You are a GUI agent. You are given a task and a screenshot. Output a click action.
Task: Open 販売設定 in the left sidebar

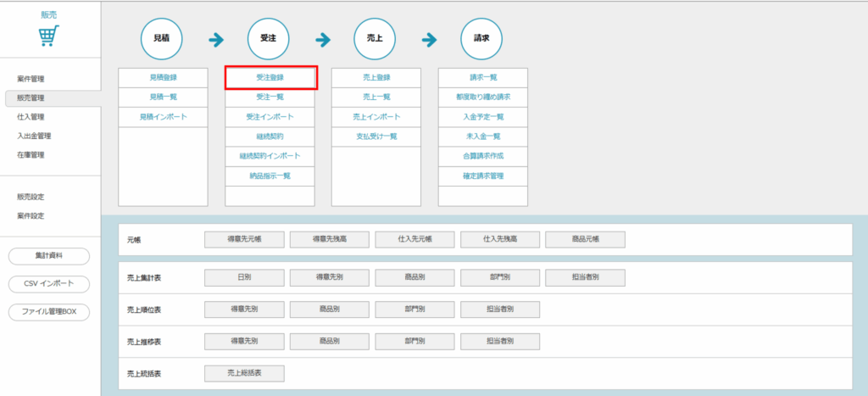pos(31,197)
